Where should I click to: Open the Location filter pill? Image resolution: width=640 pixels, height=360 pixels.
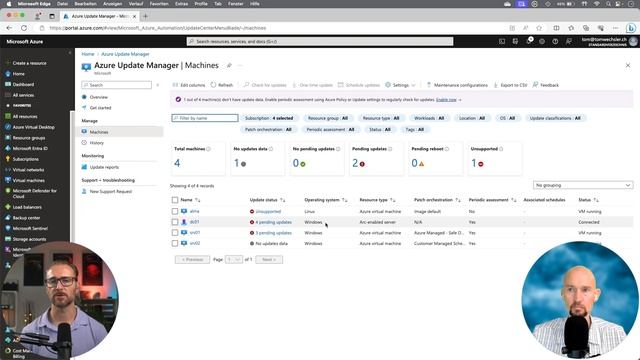pos(472,118)
